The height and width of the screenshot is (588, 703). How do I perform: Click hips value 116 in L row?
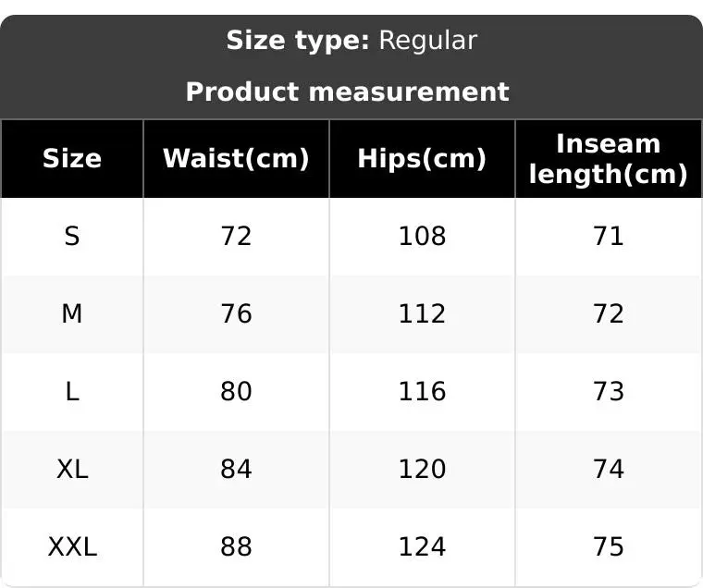[422, 392]
